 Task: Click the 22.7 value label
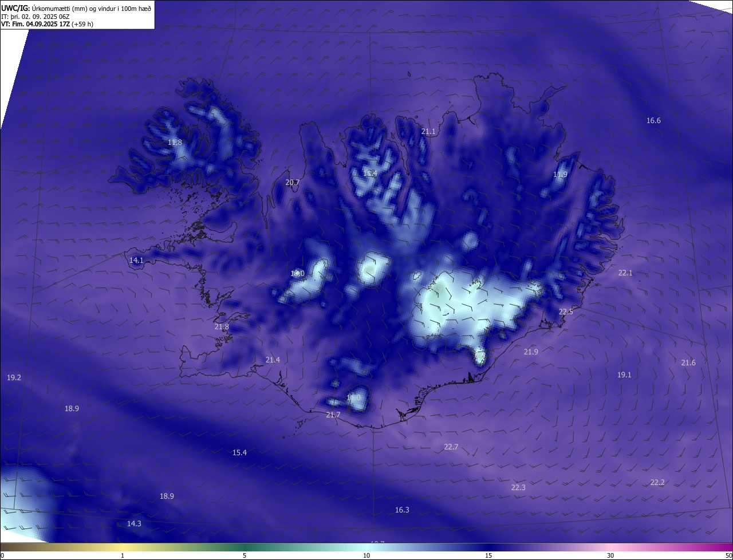[x=451, y=447]
